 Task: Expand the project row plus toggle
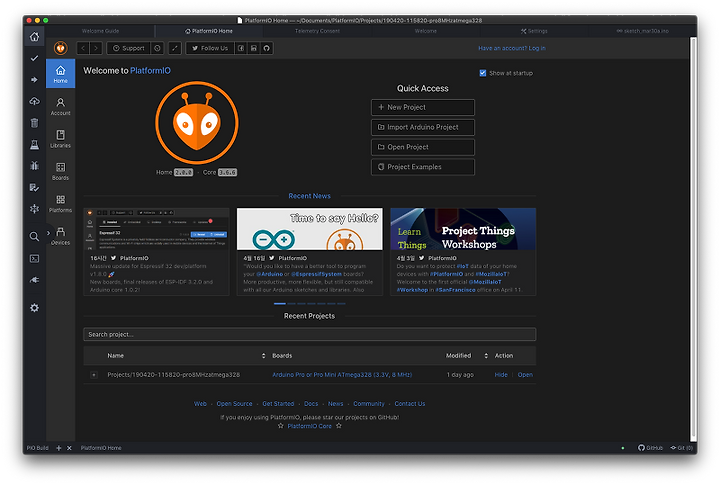(94, 375)
